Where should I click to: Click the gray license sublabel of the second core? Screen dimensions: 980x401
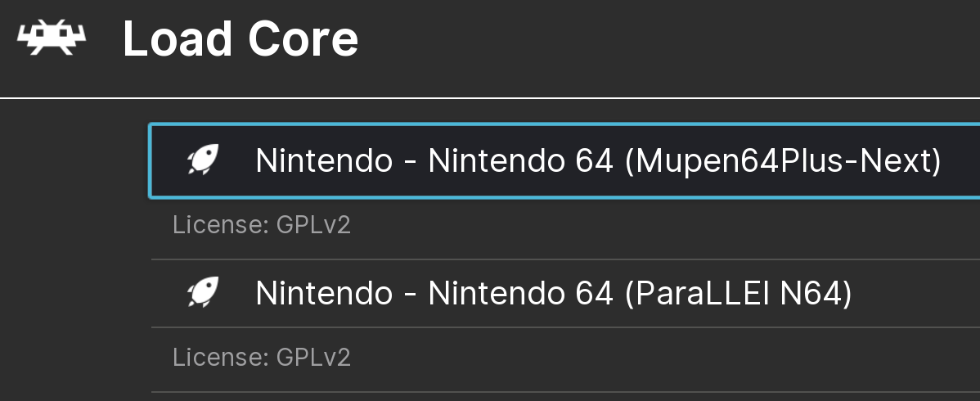tap(262, 358)
